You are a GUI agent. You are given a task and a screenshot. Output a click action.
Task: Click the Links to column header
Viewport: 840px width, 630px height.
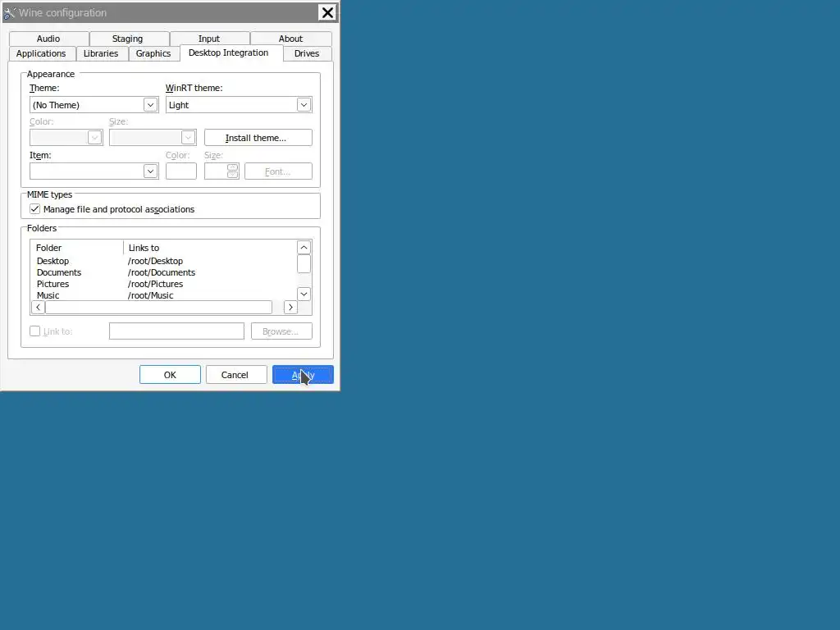point(210,248)
